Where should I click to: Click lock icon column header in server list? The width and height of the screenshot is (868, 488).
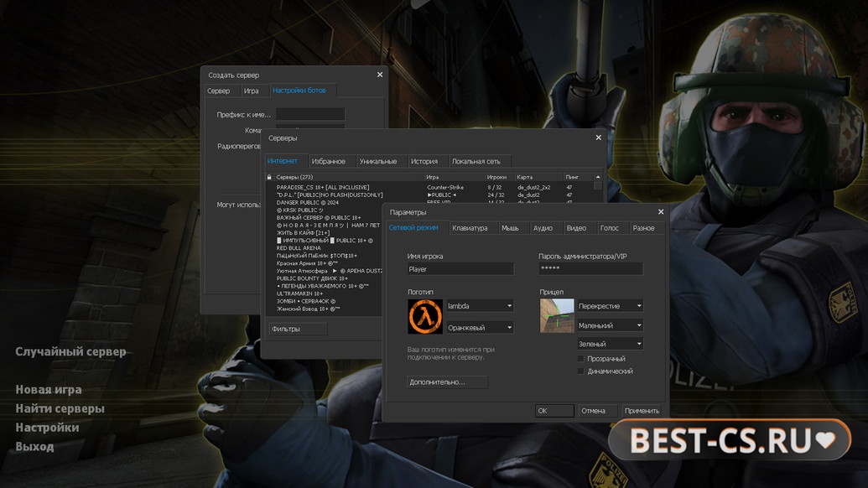tap(269, 177)
